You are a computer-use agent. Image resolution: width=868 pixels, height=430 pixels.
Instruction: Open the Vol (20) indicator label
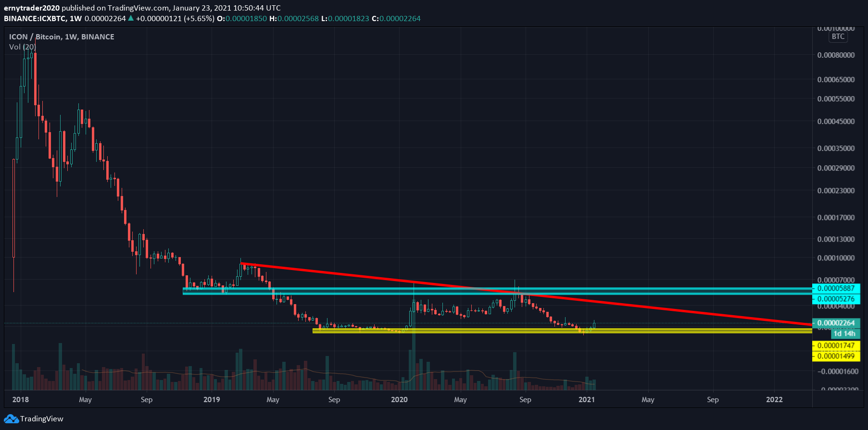click(22, 47)
